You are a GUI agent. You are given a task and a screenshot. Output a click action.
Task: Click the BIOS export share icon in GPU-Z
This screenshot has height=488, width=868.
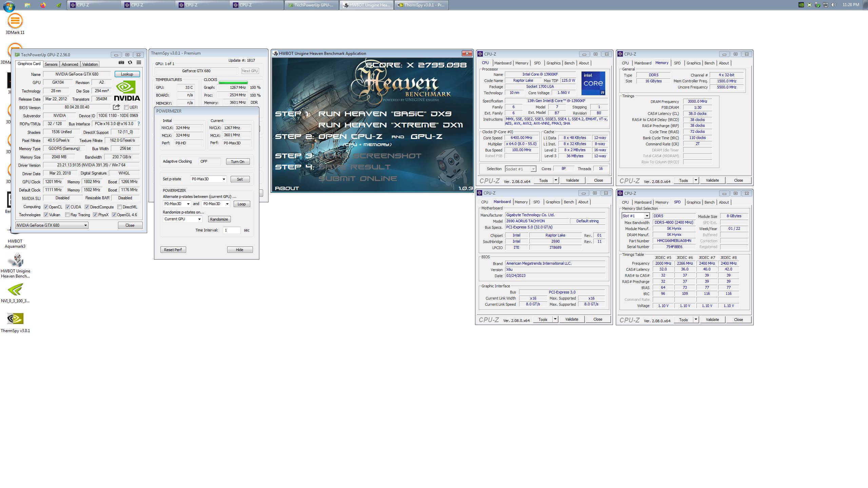116,107
